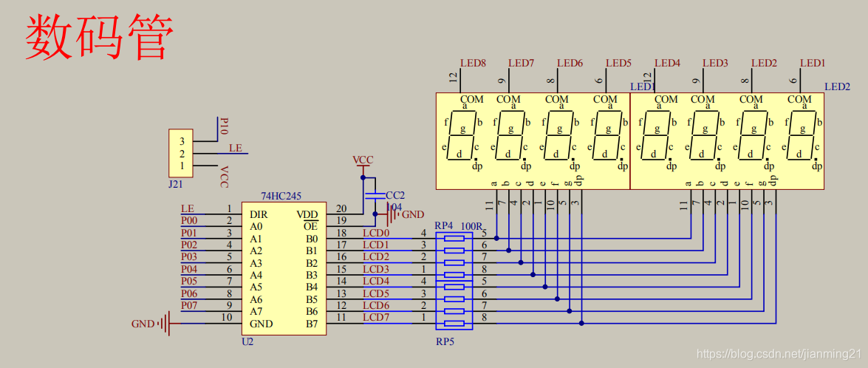The height and width of the screenshot is (368, 868).
Task: Select the P07 net label
Action: [x=189, y=305]
